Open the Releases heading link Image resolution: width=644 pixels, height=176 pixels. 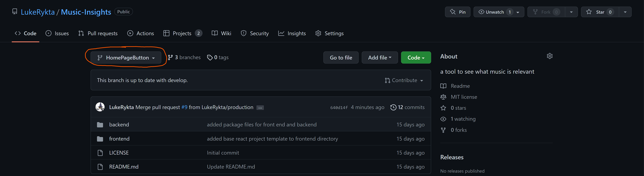(x=452, y=157)
